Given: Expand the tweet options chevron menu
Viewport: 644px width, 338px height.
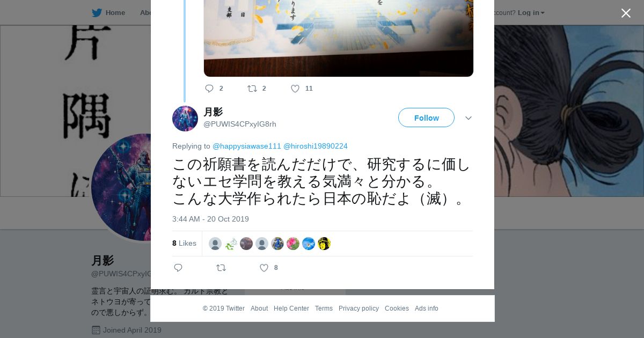Looking at the screenshot, I should coord(469,118).
